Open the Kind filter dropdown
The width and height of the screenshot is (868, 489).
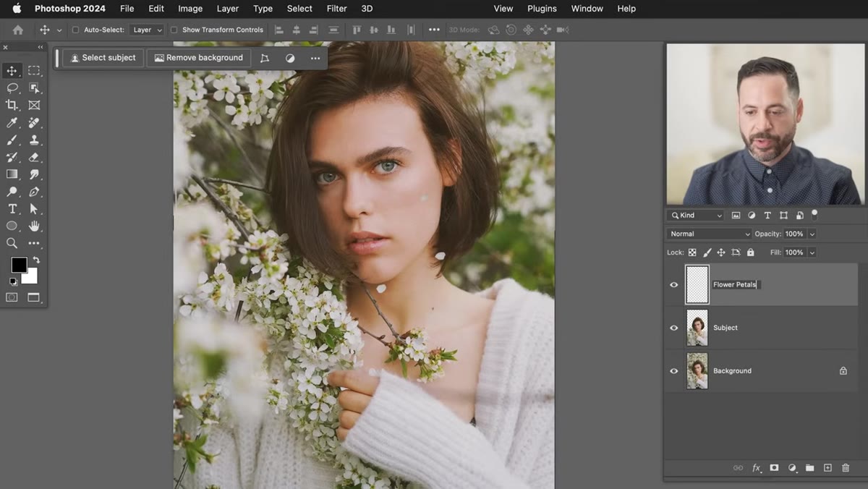point(695,215)
